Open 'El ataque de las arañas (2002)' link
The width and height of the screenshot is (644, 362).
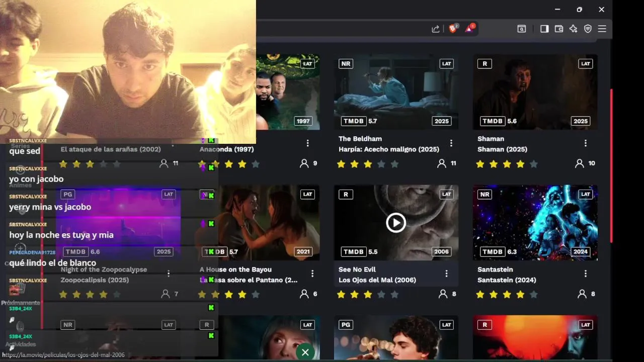111,149
